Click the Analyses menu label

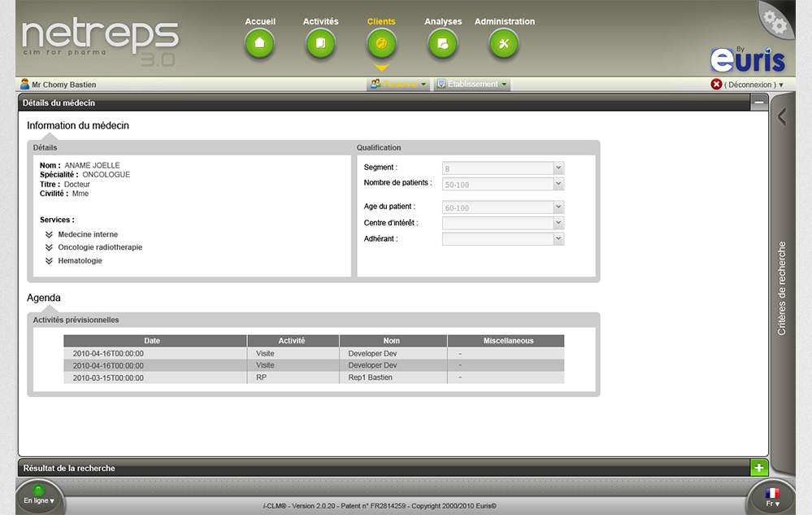pos(443,21)
